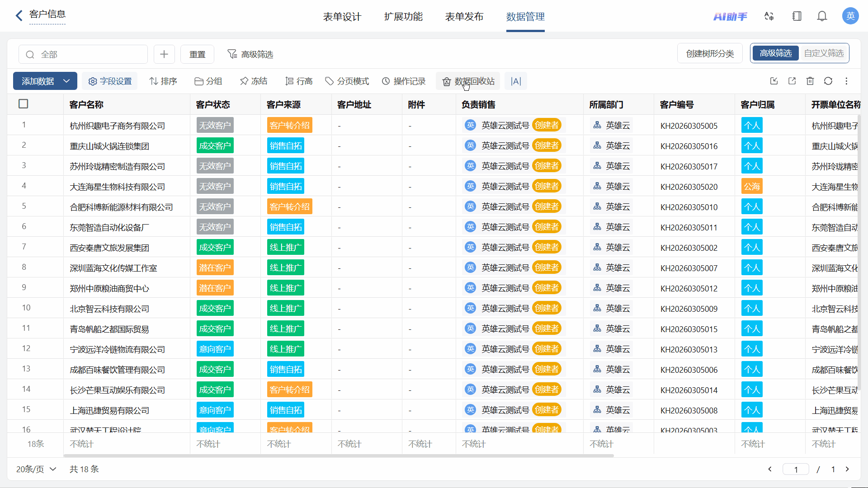Open 数据回收站 recycle bin
The image size is (868, 488).
pos(468,81)
